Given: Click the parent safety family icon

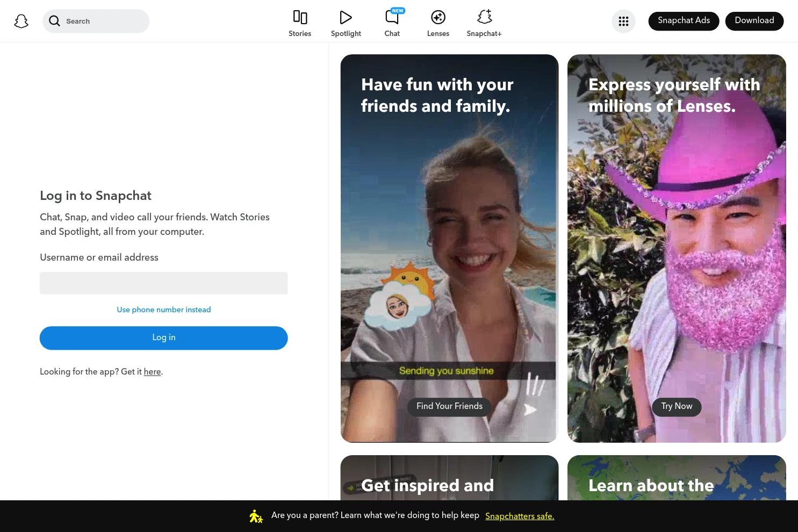Looking at the screenshot, I should click(x=256, y=516).
